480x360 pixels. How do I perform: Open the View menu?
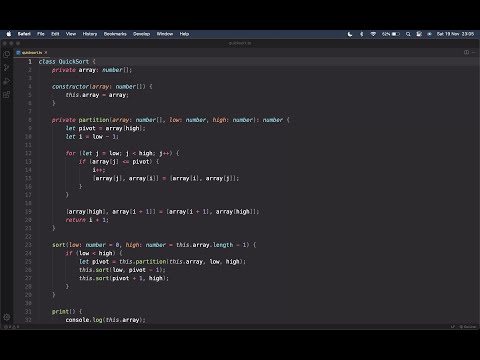pos(71,34)
